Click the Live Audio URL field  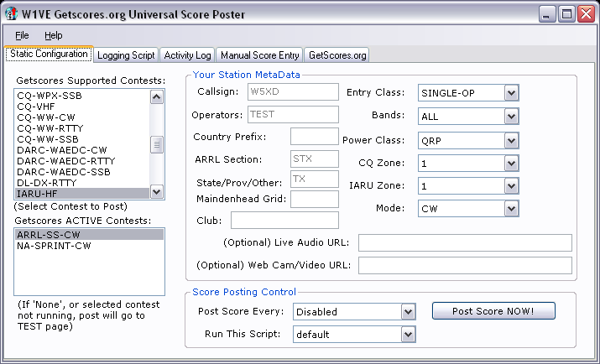point(465,242)
